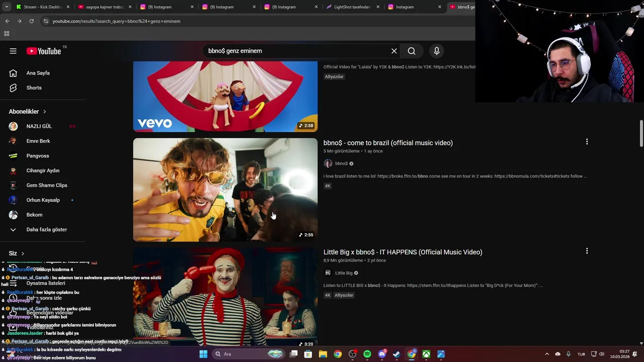Open bbno$ - come to brazil video title
This screenshot has height=362, width=644.
pos(388,143)
